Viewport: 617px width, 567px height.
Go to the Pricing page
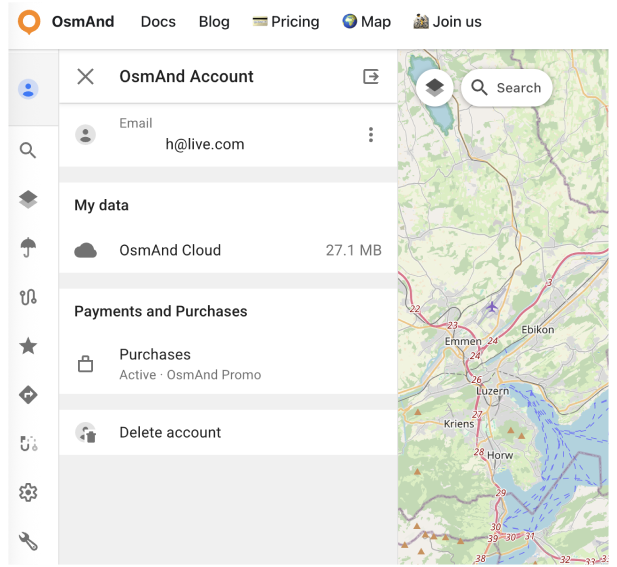tap(286, 22)
